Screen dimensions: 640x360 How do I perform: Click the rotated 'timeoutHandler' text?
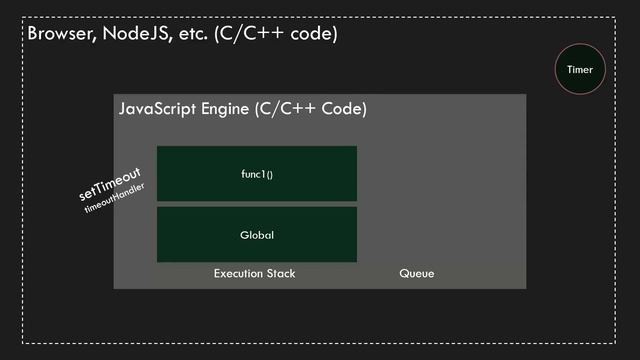(x=114, y=198)
